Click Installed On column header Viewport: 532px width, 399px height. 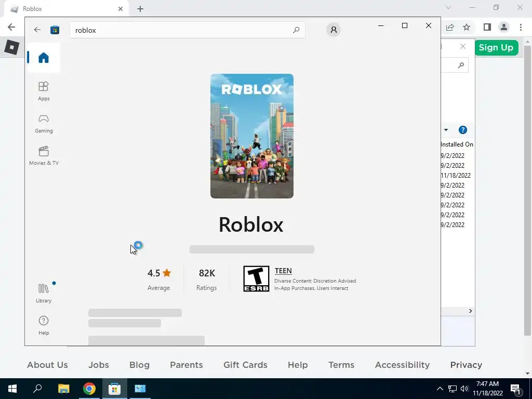[457, 144]
